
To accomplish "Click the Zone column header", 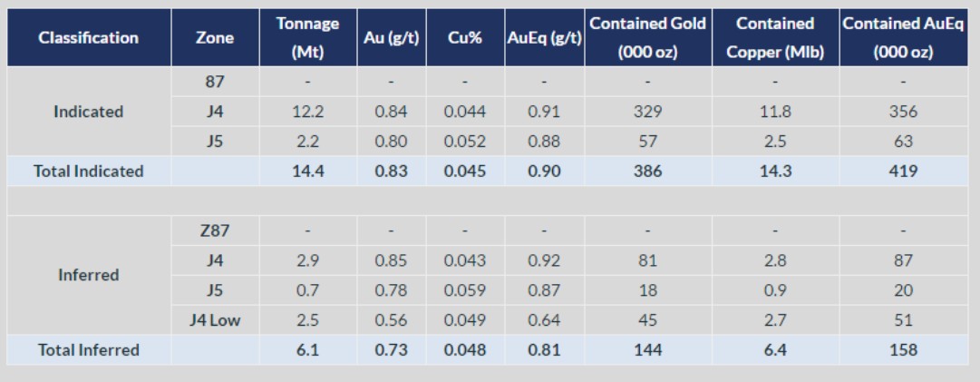I will click(214, 38).
